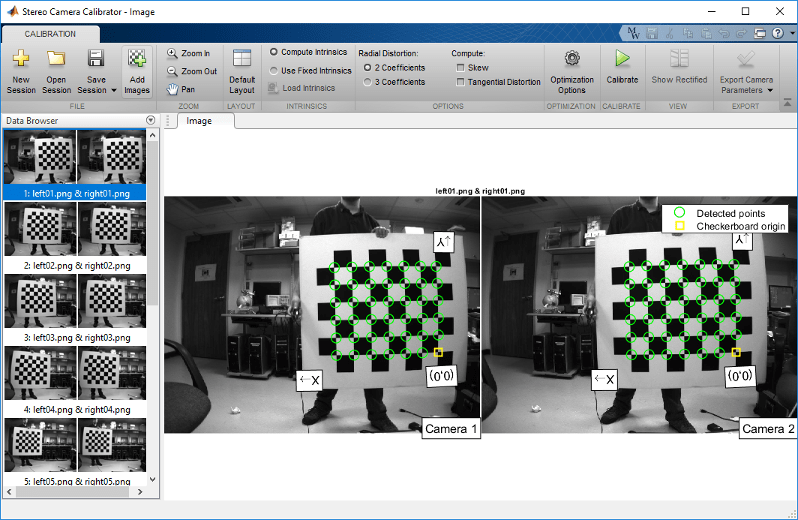Screen dimensions: 798x520
Task: Expand quick access toolbar options arrow
Action: 793,34
